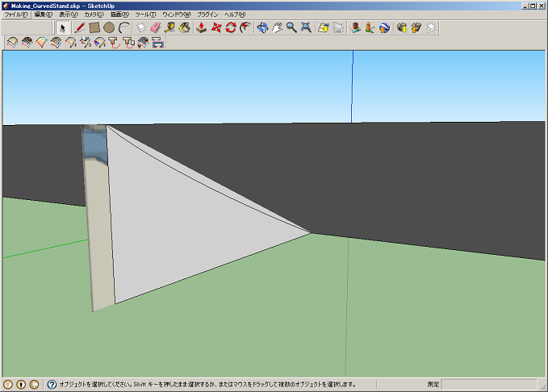Activate the Paint Bucket tool
The width and height of the screenshot is (548, 392).
[x=185, y=27]
